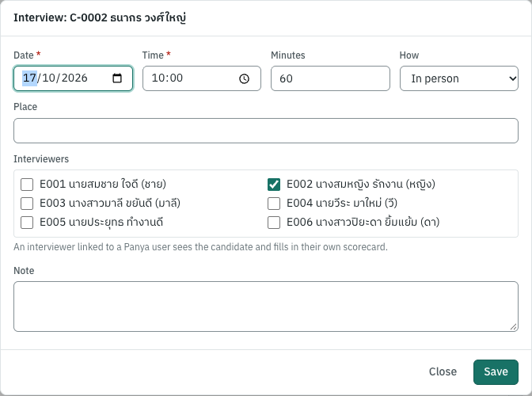Click the Minutes field showing 60

coord(330,78)
